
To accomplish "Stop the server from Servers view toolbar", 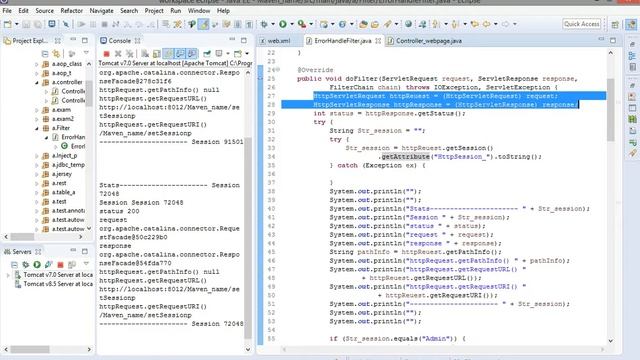I will click(60, 264).
